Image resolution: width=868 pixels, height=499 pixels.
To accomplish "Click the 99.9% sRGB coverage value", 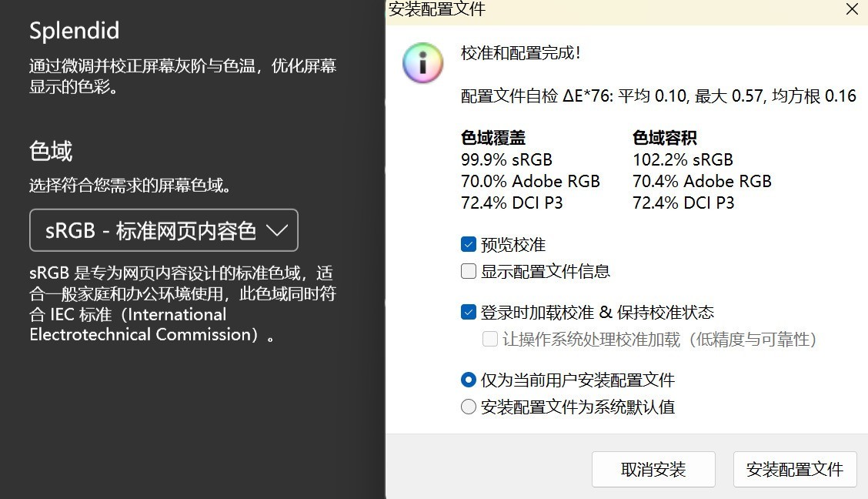I will click(x=506, y=159).
